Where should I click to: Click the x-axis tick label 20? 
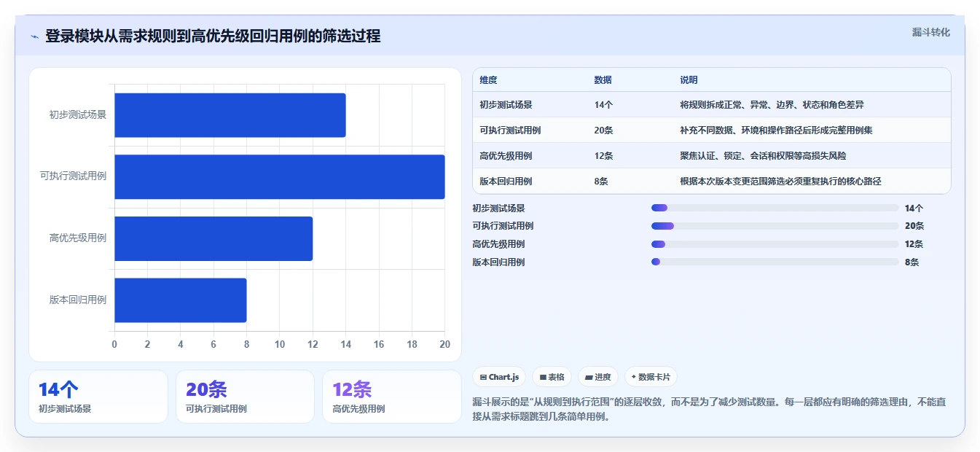pos(445,344)
